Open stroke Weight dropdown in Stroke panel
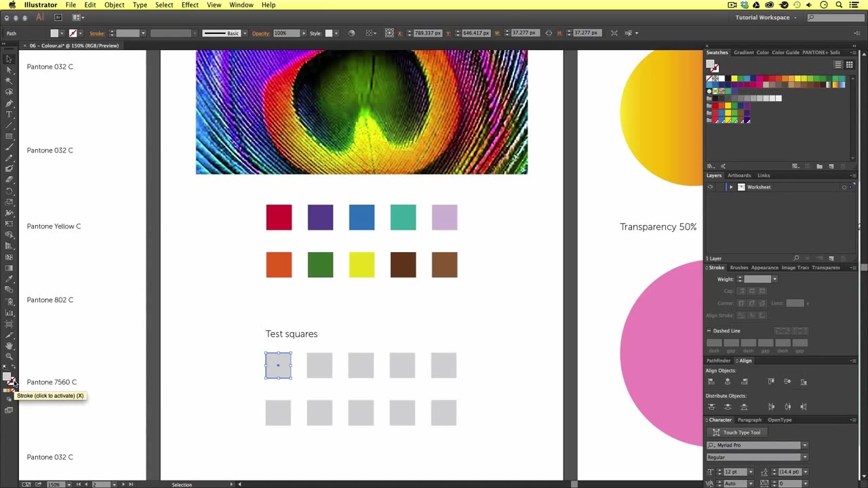The height and width of the screenshot is (488, 868). pos(774,279)
